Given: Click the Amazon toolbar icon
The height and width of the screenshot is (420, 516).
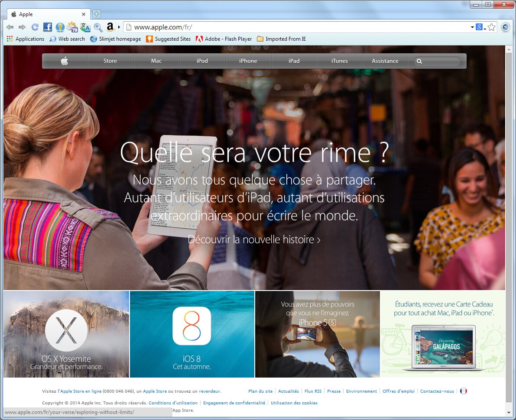Looking at the screenshot, I should coord(110,27).
